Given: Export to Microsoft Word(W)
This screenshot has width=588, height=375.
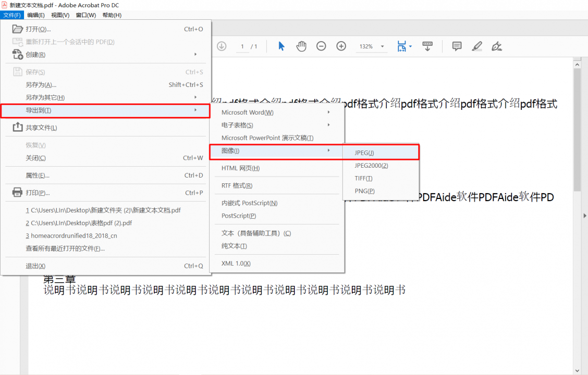Looking at the screenshot, I should point(277,113).
